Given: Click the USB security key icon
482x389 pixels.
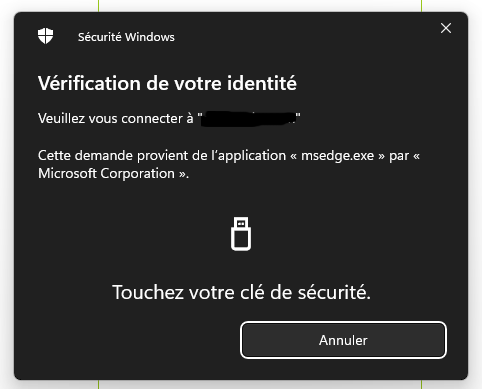Looking at the screenshot, I should pos(241,234).
